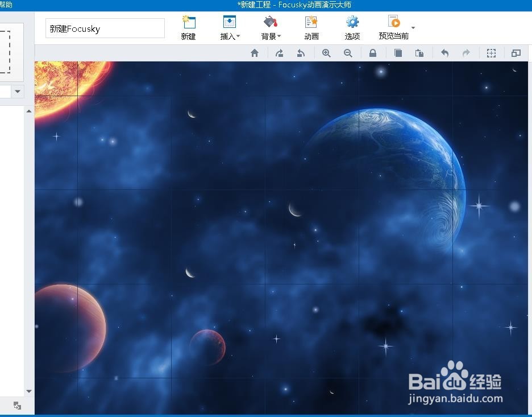This screenshot has height=417, width=532.
Task: Toggle the dashed selection frame icon
Action: (x=491, y=53)
